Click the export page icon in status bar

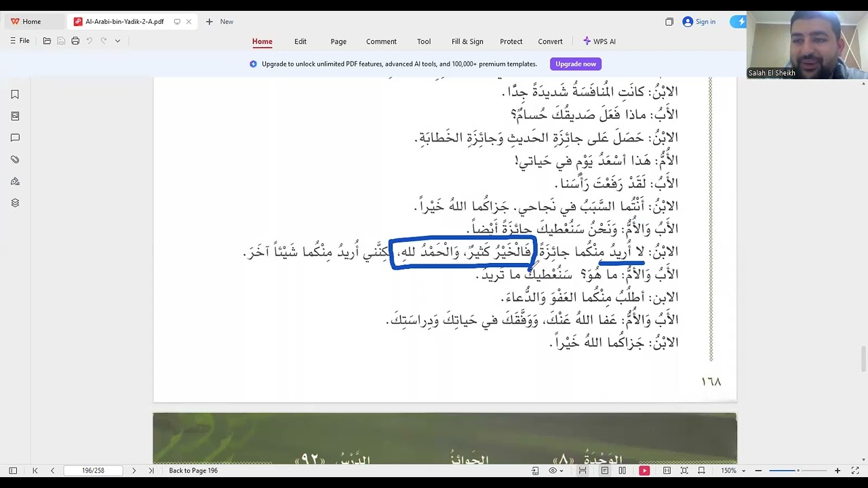point(536,470)
